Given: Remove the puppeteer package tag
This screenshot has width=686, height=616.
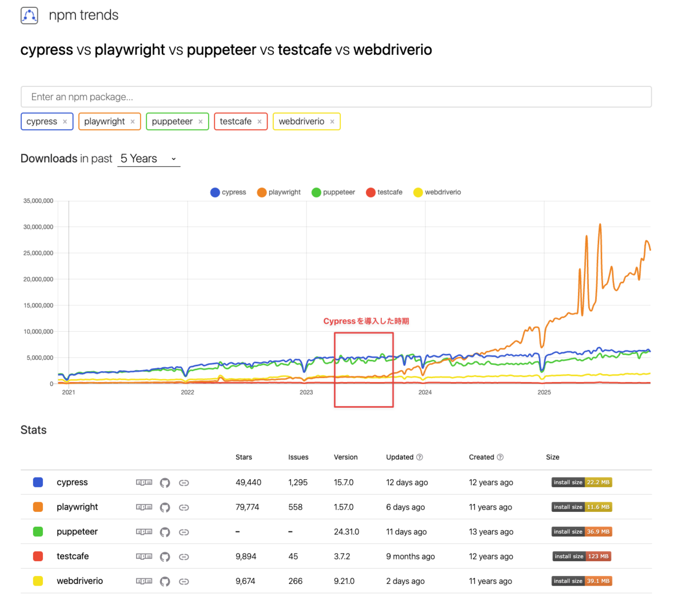Looking at the screenshot, I should (x=201, y=122).
